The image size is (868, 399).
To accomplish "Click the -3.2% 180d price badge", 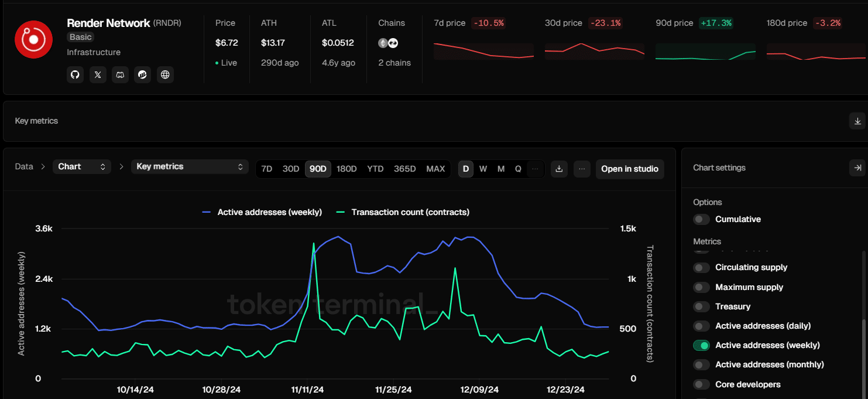I will click(827, 23).
